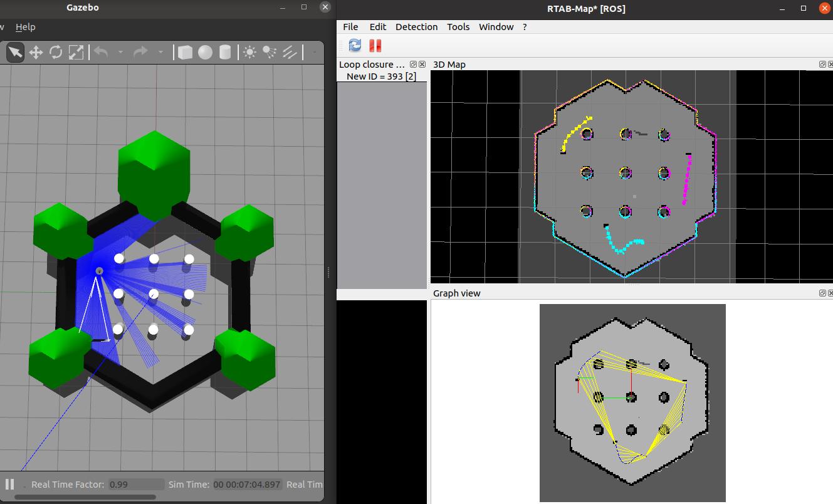The image size is (833, 504).
Task: Insert a cylinder shape into the scene
Action: click(225, 52)
